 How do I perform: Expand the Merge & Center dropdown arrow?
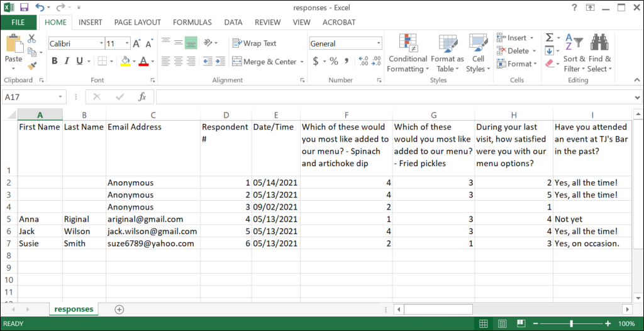[x=302, y=62]
